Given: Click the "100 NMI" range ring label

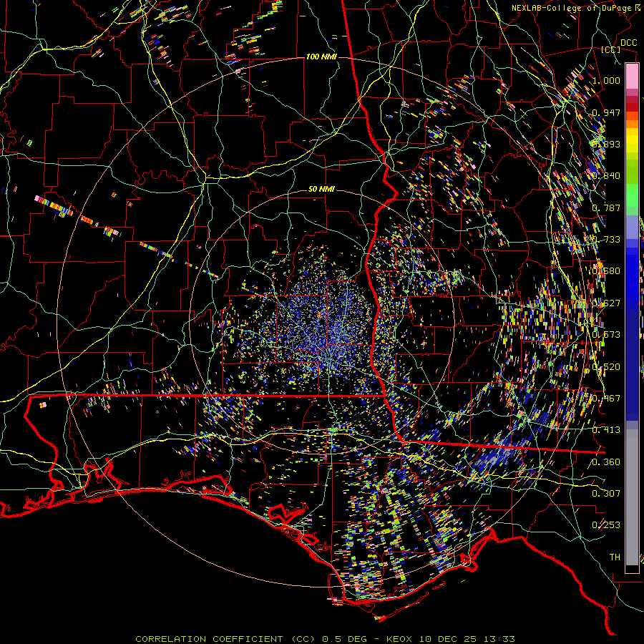Looking at the screenshot, I should tap(321, 57).
